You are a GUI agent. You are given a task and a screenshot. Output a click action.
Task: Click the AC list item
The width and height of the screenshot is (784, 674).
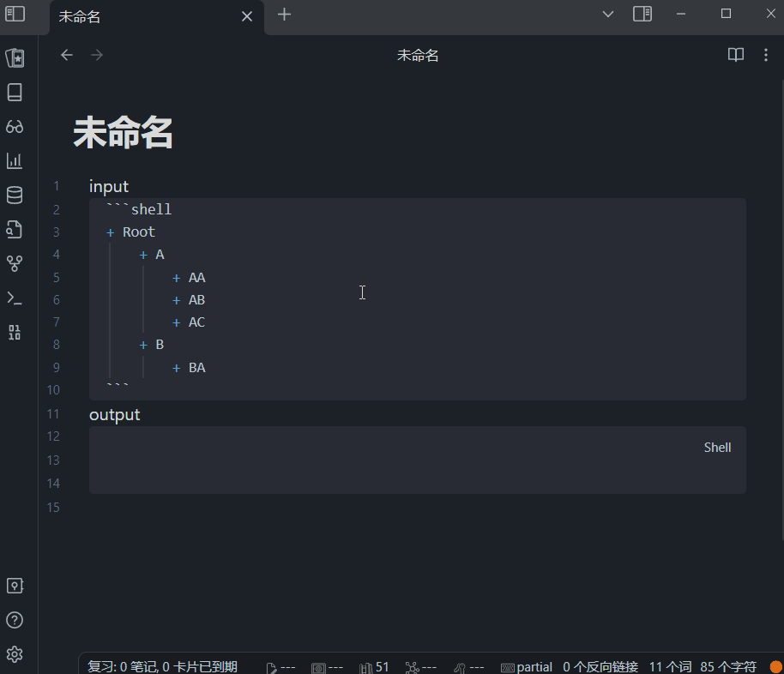pyautogui.click(x=196, y=322)
